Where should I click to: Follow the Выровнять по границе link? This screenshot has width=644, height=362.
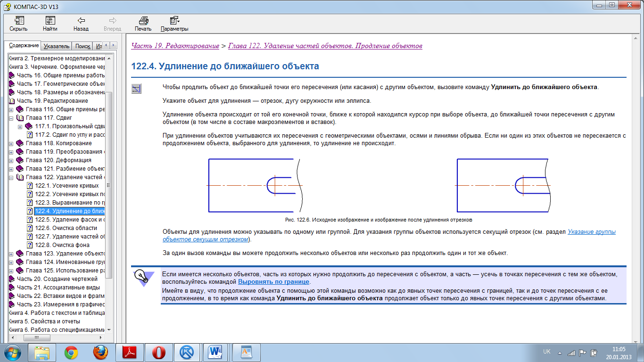273,282
